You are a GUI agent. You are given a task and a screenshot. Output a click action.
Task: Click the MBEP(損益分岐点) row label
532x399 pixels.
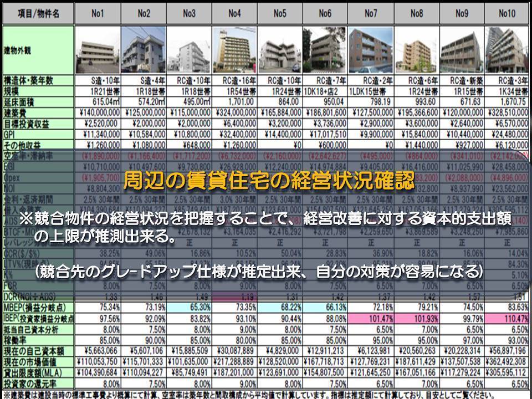pyautogui.click(x=38, y=307)
